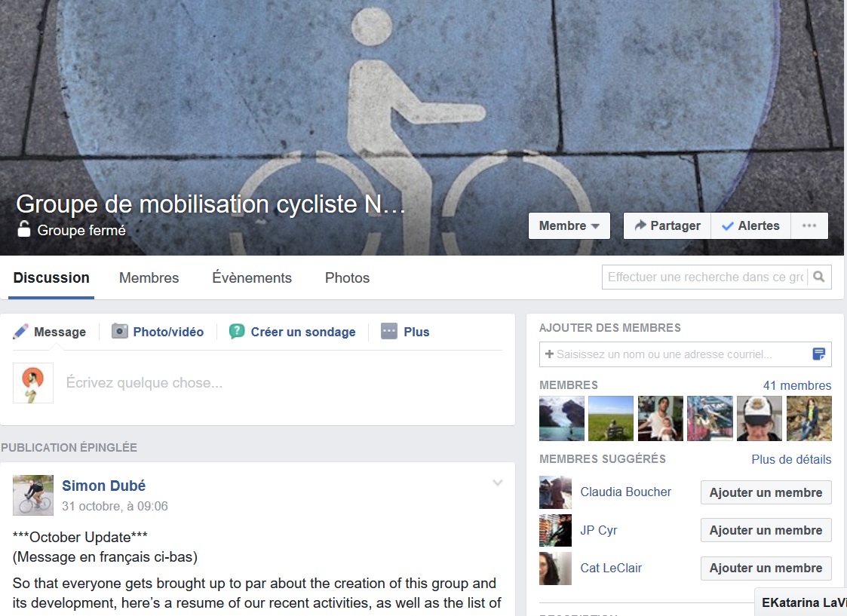The height and width of the screenshot is (616, 847).
Task: Expand the Membre dropdown button
Action: pos(569,225)
